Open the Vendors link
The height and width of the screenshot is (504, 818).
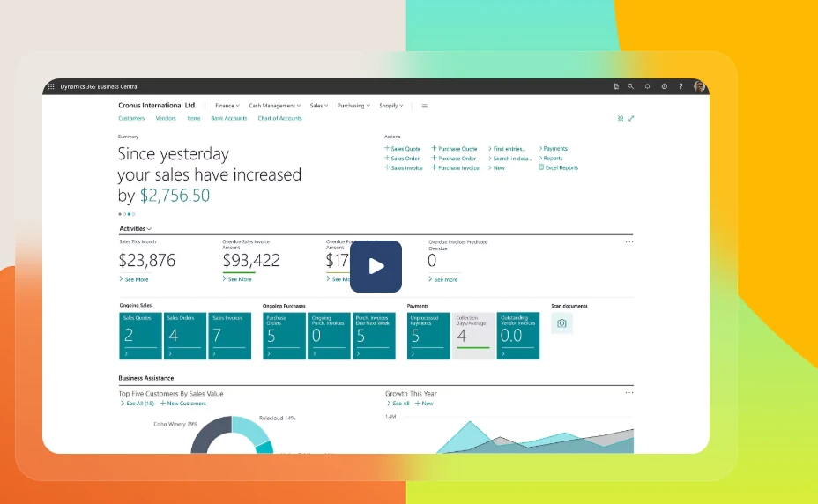pos(166,118)
